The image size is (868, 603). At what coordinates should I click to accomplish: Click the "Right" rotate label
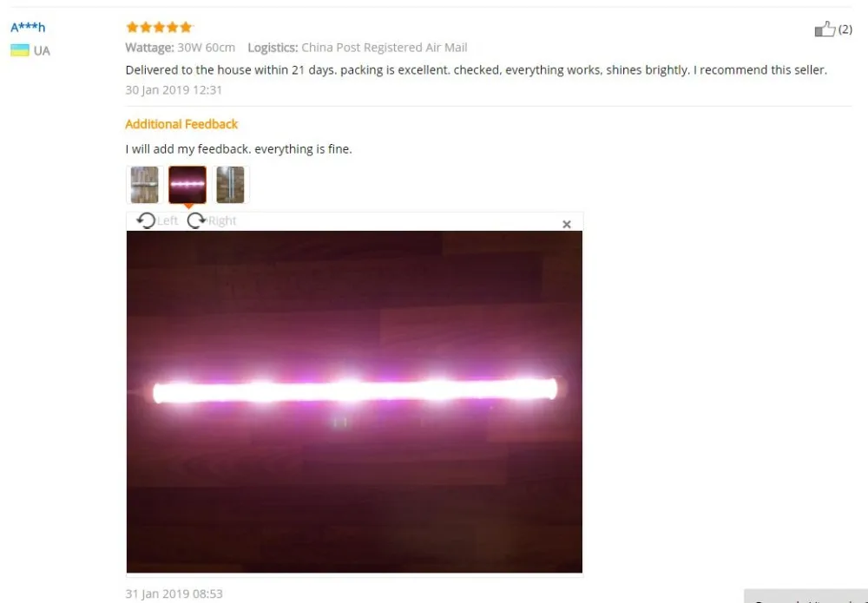pos(222,220)
